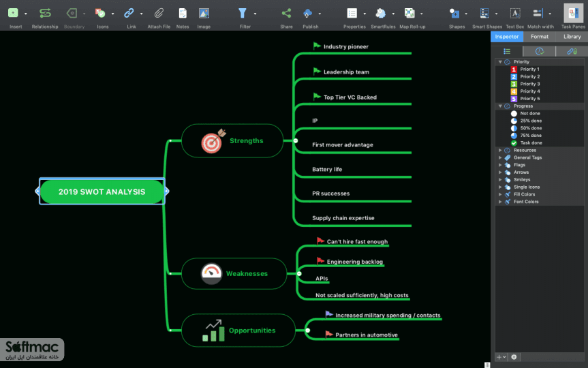Select the Relationship tool
Screen dimensions: 588x368
pyautogui.click(x=45, y=13)
